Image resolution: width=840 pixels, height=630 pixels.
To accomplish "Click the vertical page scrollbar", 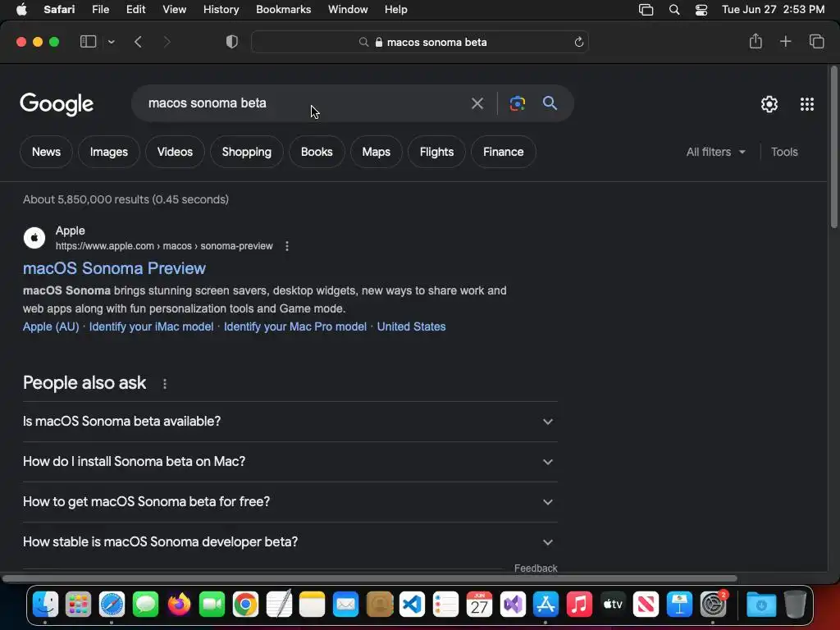I will 833,148.
